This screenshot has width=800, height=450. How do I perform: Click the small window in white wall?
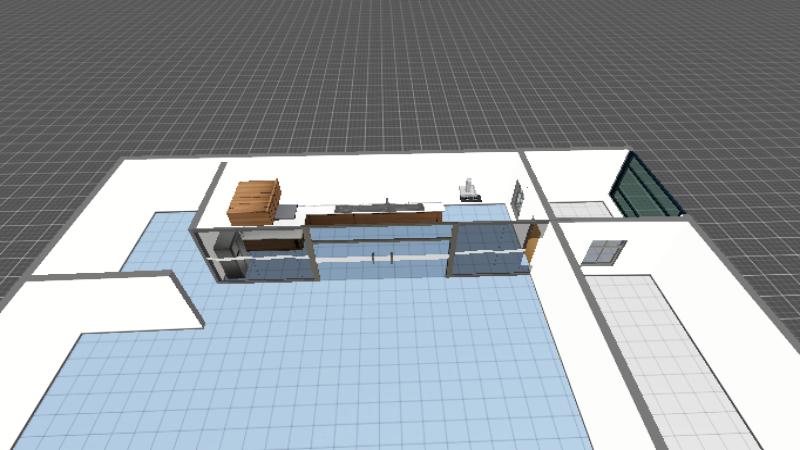click(603, 251)
